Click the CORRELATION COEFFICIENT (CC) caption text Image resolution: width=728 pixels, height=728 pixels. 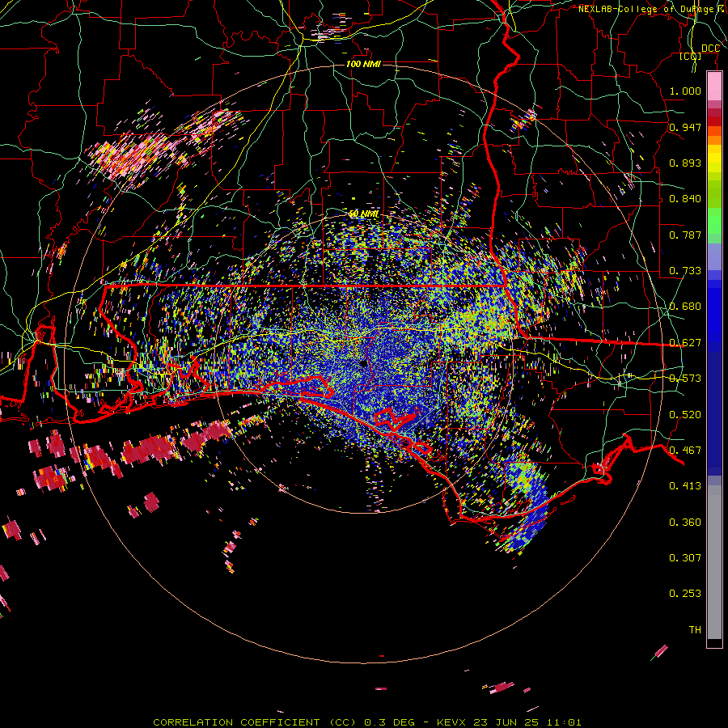point(255,722)
